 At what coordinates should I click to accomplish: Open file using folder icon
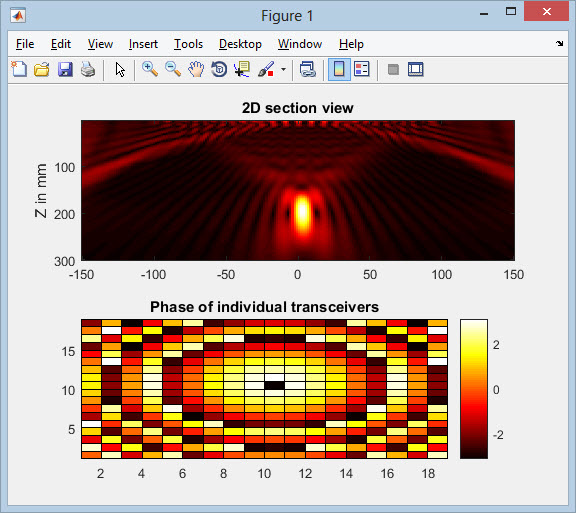42,69
